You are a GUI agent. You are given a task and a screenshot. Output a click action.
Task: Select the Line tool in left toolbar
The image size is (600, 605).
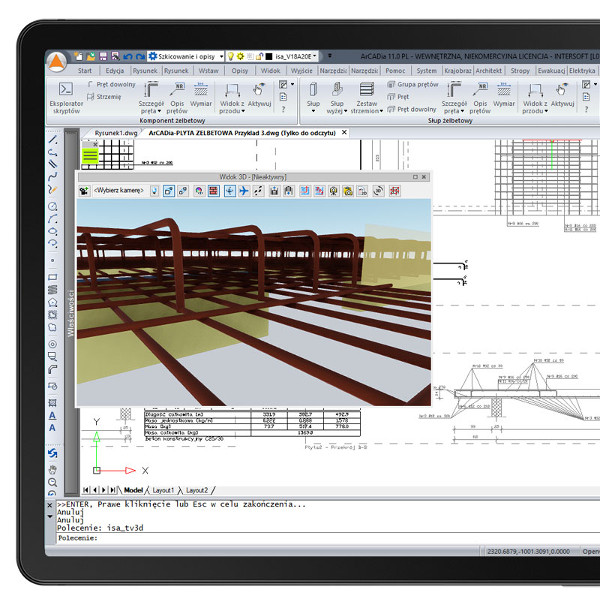click(x=53, y=140)
